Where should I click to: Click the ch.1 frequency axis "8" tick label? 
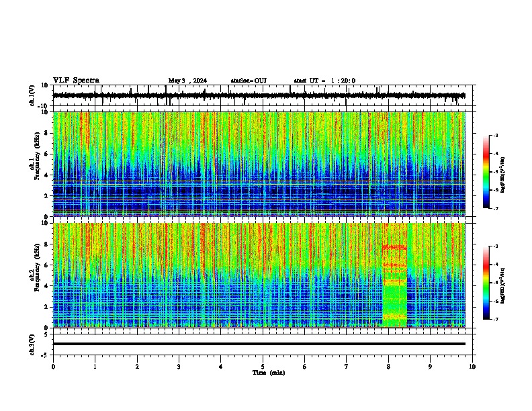pos(46,133)
